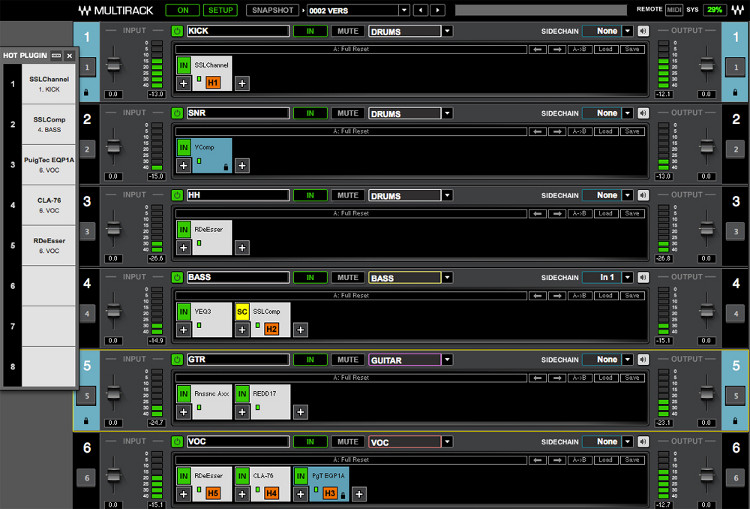Image resolution: width=750 pixels, height=509 pixels.
Task: Adjust the GTR track input fader
Action: [x=113, y=393]
